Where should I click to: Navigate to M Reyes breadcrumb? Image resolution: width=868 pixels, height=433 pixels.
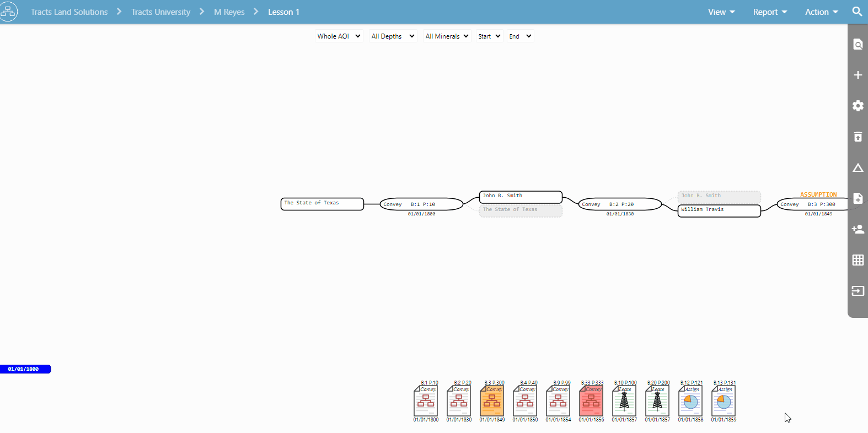229,12
